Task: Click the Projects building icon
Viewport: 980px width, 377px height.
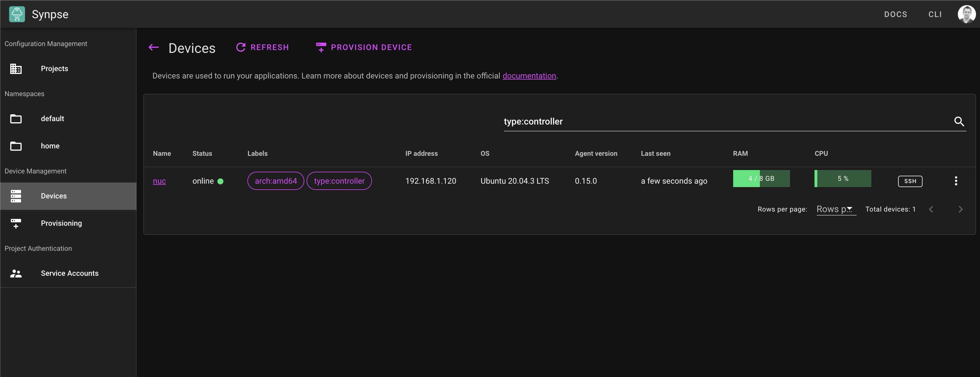Action: click(x=16, y=69)
